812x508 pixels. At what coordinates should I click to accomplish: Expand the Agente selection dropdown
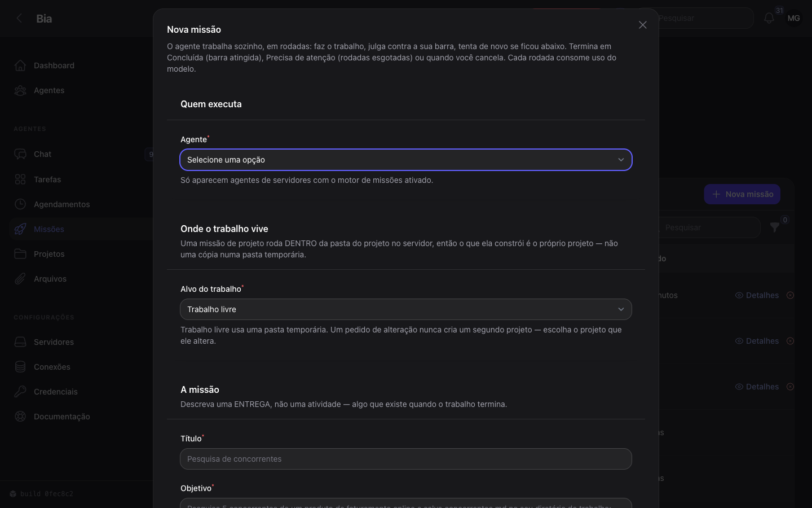click(x=406, y=160)
